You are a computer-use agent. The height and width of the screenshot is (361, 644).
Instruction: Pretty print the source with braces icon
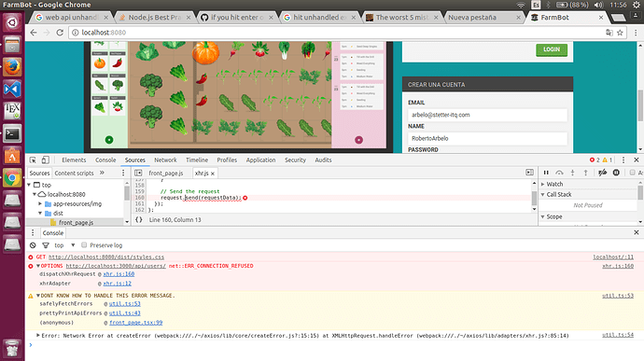pos(139,220)
